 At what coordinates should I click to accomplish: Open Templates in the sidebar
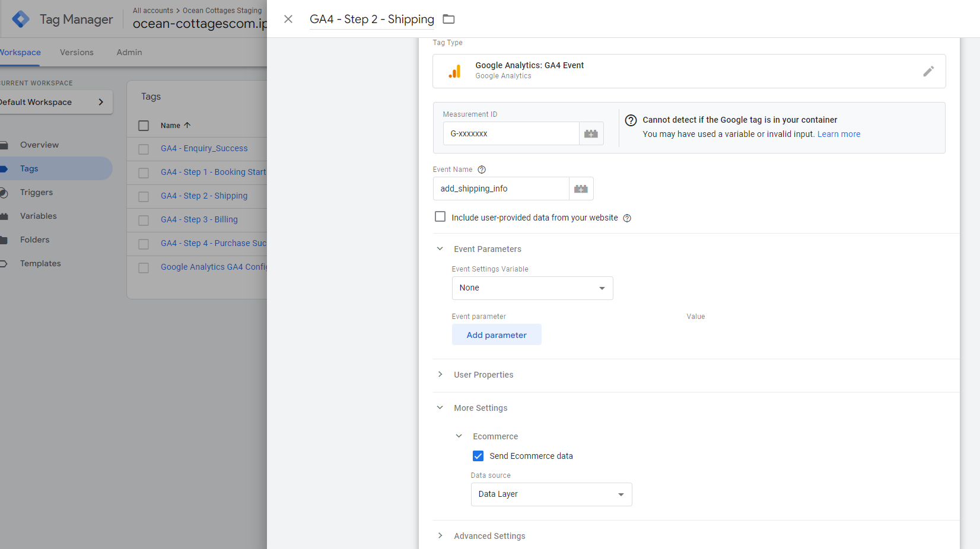[40, 263]
